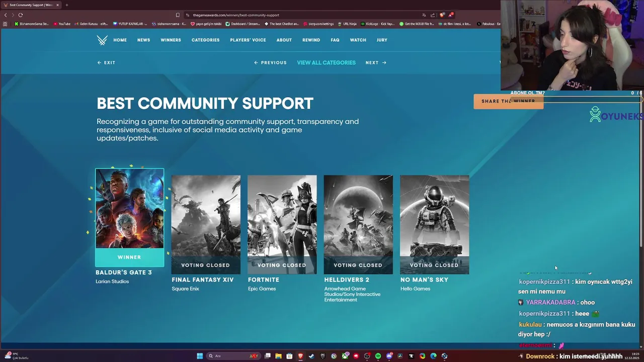Open the JURY nav link
Screen dimensions: 644x362
[x=382, y=40]
